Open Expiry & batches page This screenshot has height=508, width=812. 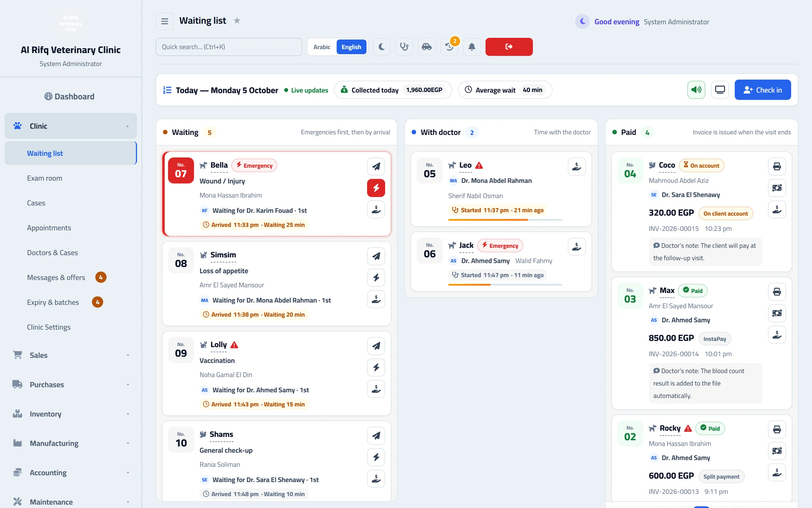point(71,302)
